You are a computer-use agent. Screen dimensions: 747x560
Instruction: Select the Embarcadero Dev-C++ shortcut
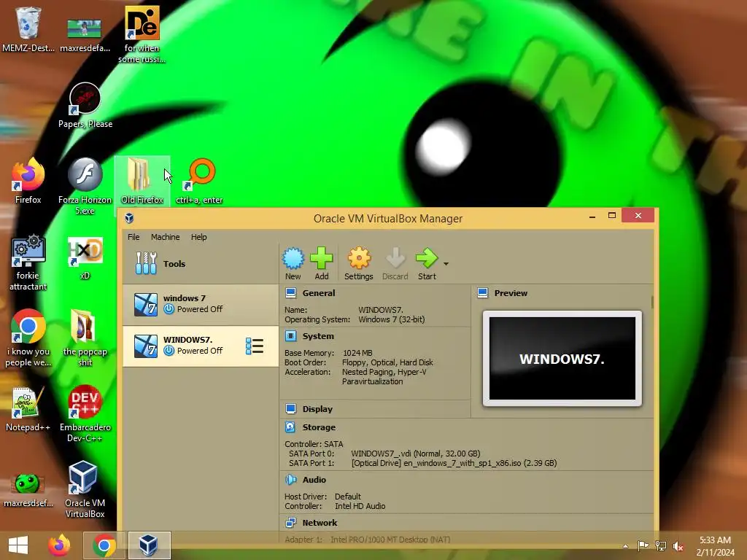(85, 413)
